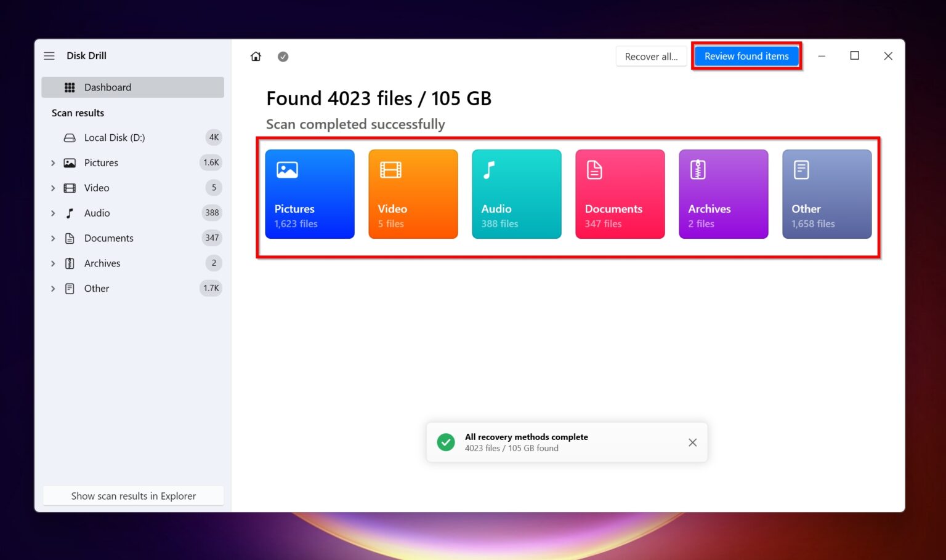Select Scan results in the sidebar

click(x=78, y=113)
